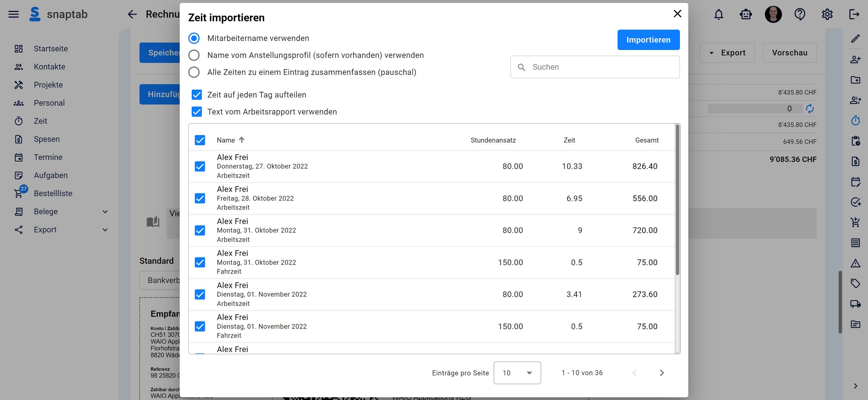This screenshot has height=400, width=868.
Task: Click the logout icon
Action: [x=854, y=14]
